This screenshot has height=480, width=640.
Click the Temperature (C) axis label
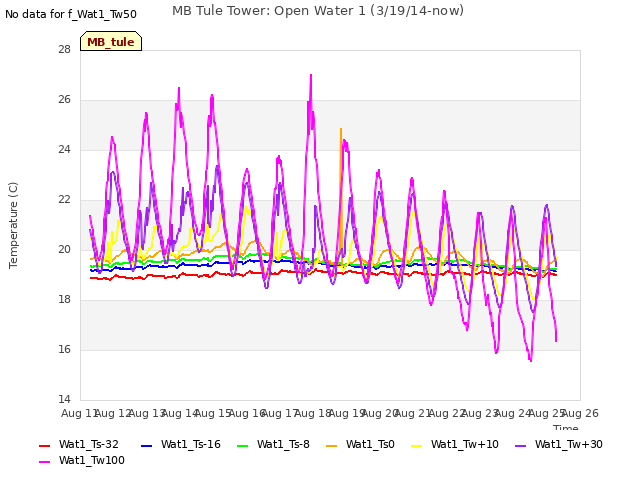coord(13,225)
